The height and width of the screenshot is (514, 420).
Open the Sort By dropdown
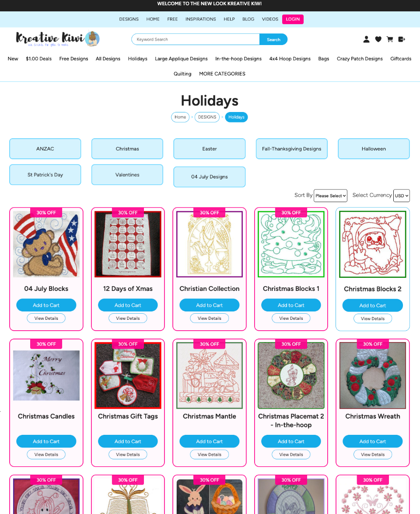click(x=330, y=196)
